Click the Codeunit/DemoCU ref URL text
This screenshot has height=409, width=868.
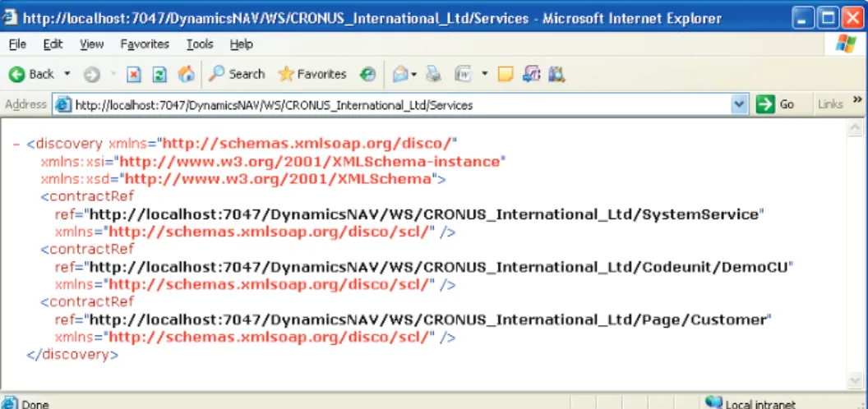[439, 267]
